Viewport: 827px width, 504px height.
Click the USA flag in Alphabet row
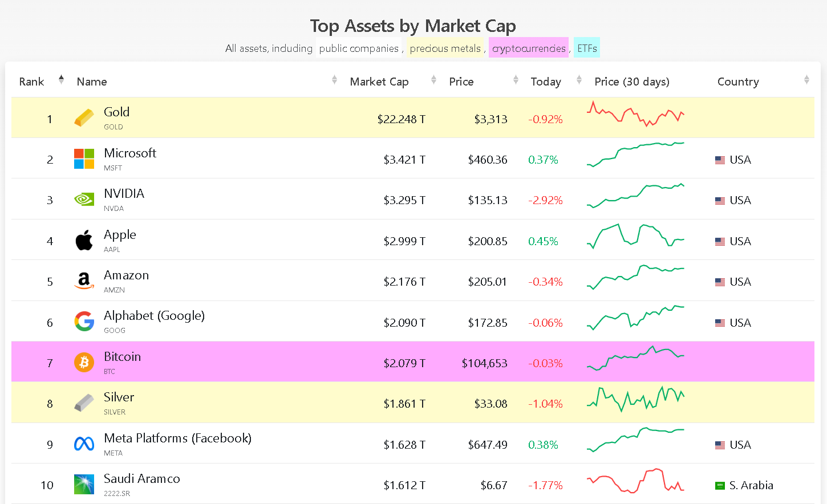(x=720, y=323)
